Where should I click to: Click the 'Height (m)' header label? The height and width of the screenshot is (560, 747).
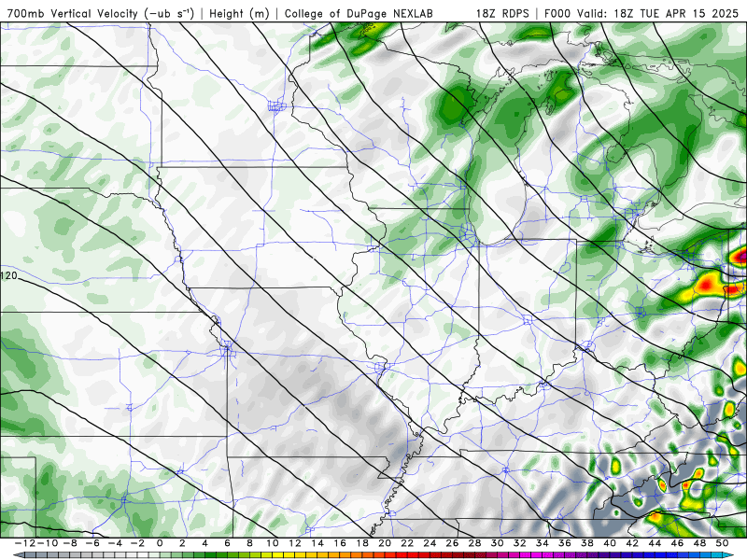coord(239,13)
